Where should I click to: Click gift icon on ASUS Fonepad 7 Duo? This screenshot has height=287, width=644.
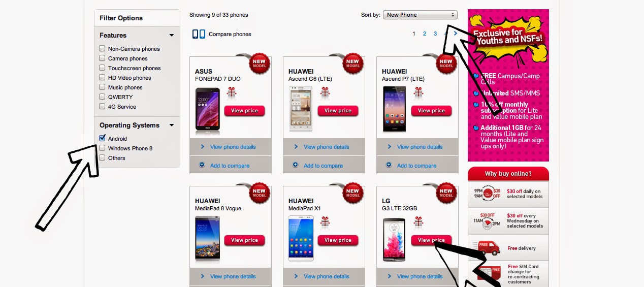[x=232, y=92]
